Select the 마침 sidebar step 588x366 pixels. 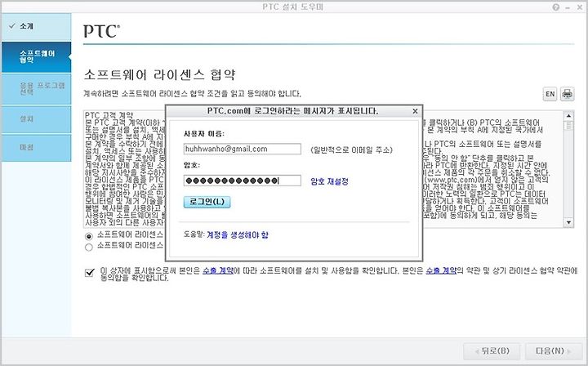(x=37, y=148)
